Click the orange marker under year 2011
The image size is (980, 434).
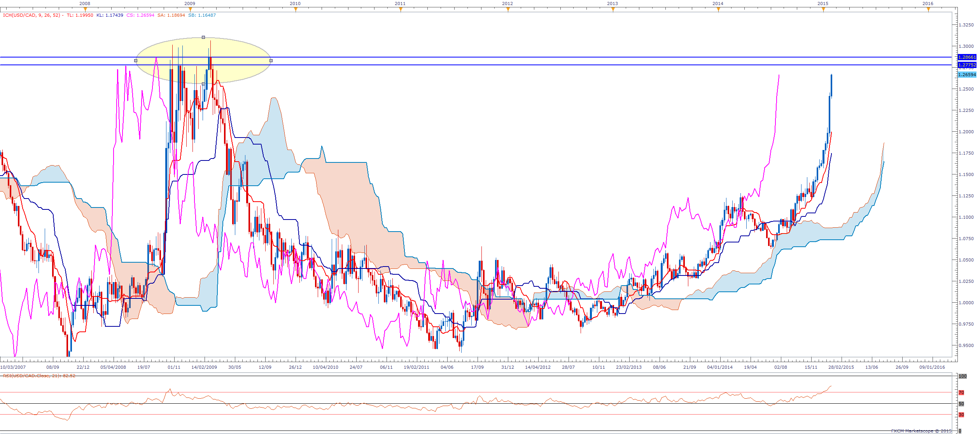coord(401,10)
